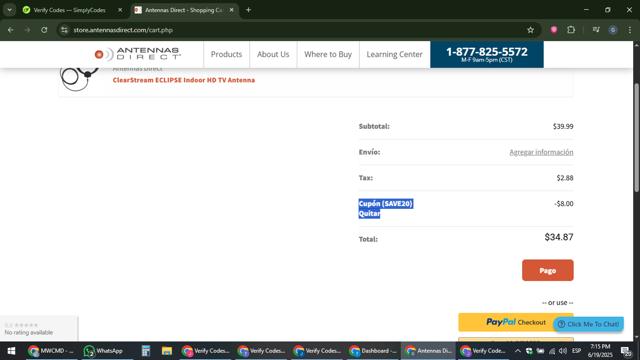Click the $2.88 tax value
Image resolution: width=640 pixels, height=360 pixels.
565,178
